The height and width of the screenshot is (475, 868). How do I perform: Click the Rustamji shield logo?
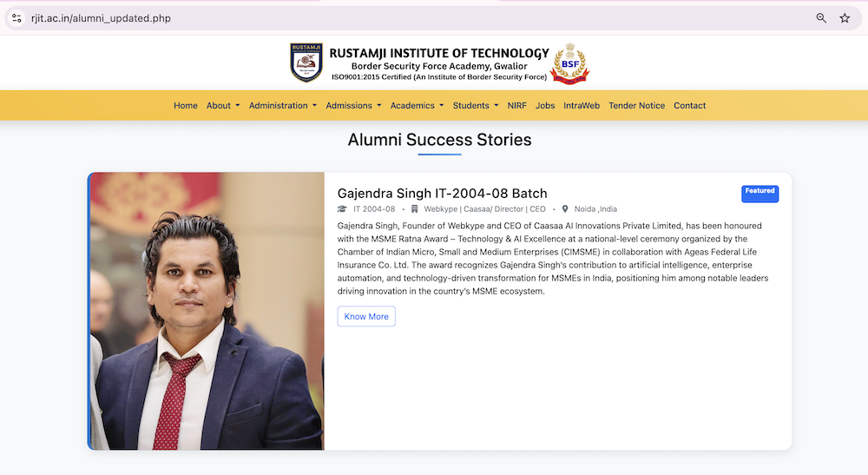click(306, 63)
